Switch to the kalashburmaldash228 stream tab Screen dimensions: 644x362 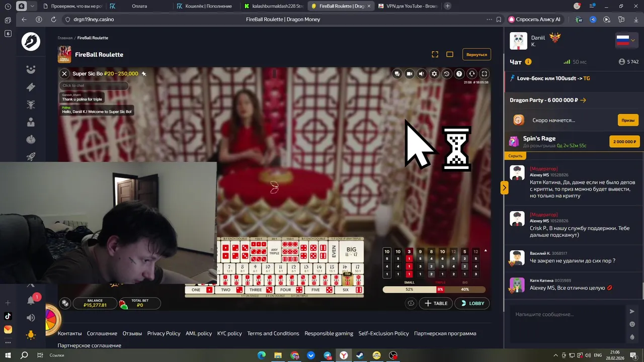274,6
